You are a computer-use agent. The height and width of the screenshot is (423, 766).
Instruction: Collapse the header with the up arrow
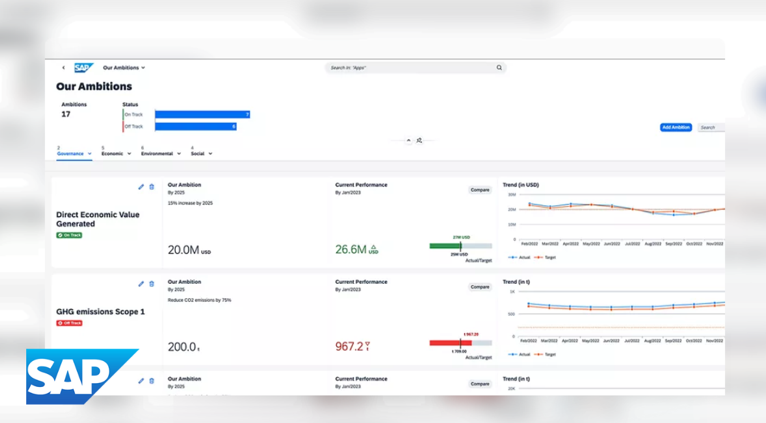[408, 141]
